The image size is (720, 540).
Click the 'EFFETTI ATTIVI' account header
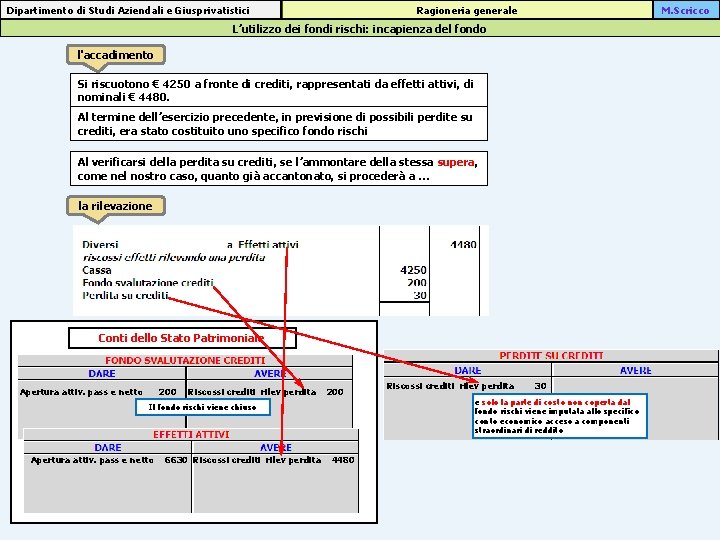click(191, 434)
